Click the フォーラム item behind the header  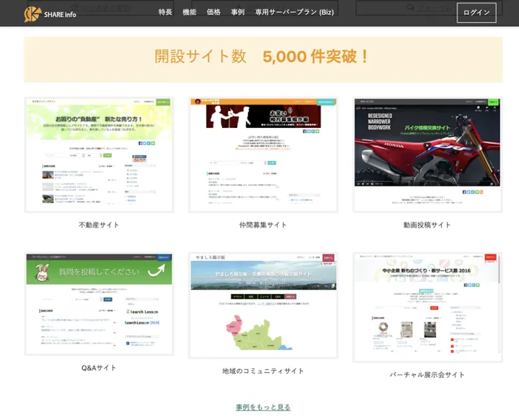(x=429, y=8)
